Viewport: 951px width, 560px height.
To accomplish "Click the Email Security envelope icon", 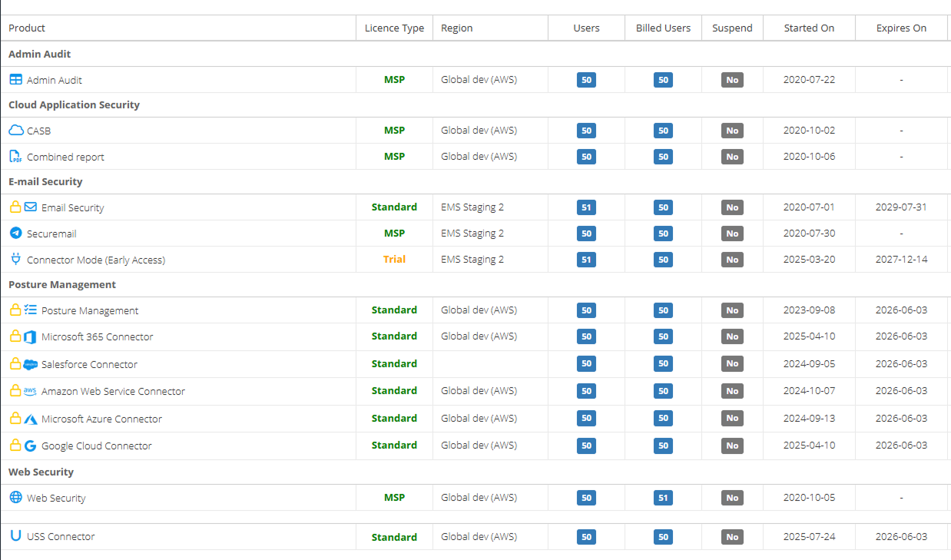I will tap(31, 207).
